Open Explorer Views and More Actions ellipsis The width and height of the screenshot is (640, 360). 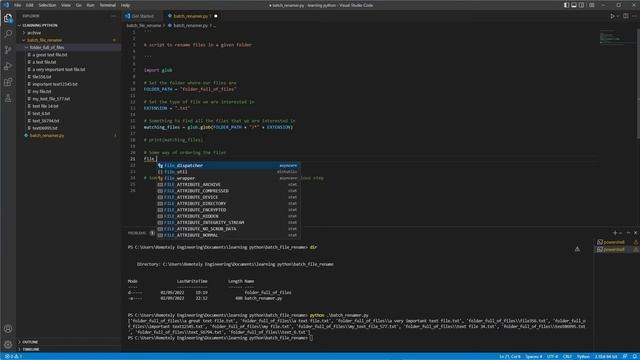tap(113, 16)
